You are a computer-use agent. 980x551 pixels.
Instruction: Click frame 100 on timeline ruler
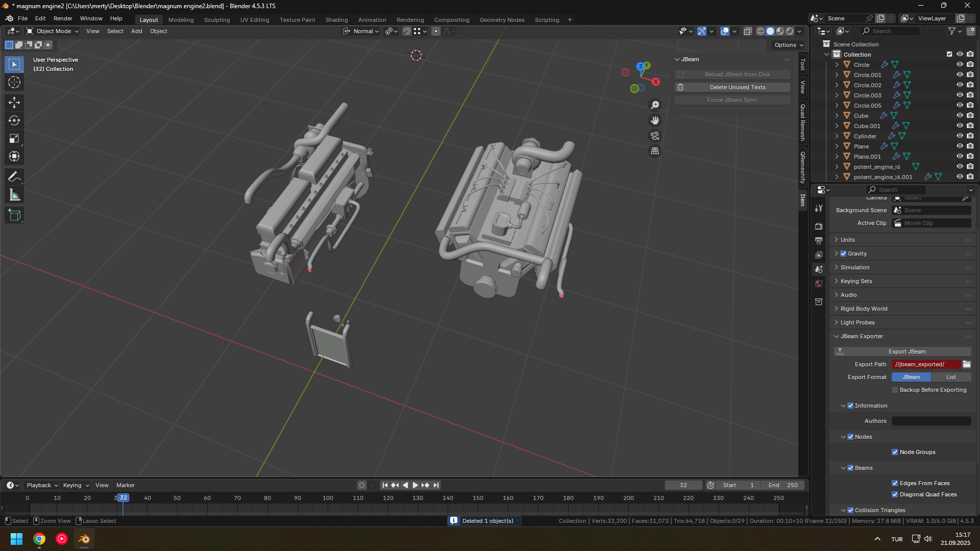(328, 498)
